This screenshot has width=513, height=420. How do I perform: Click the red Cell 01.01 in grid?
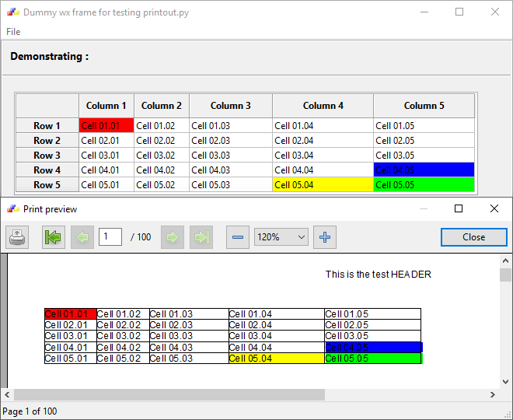[106, 126]
